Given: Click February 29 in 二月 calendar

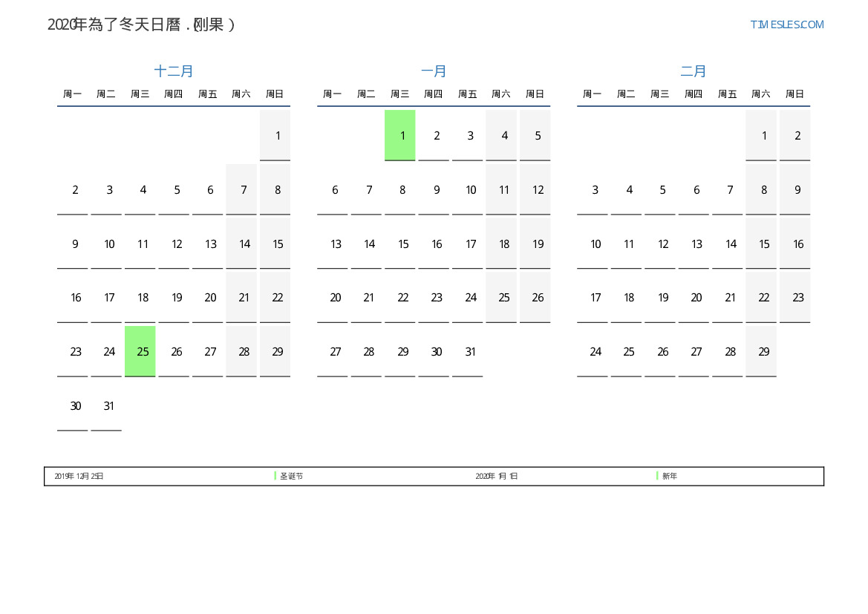Looking at the screenshot, I should tap(763, 351).
